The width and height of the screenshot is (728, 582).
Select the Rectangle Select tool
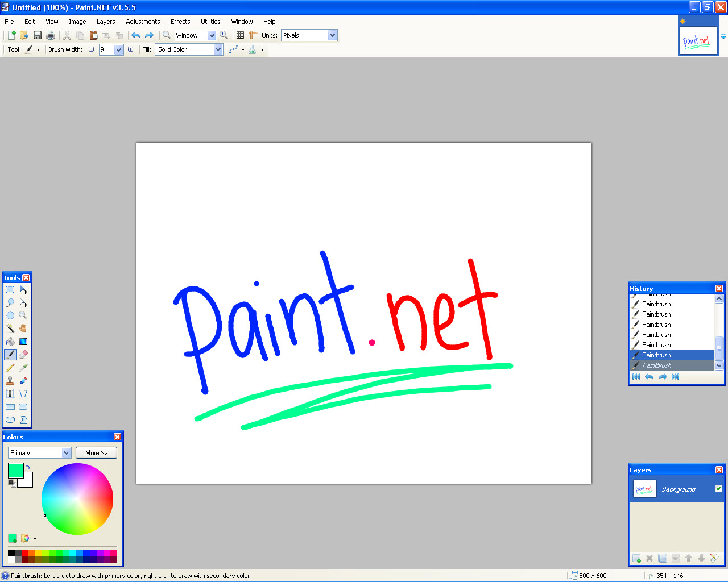point(10,289)
